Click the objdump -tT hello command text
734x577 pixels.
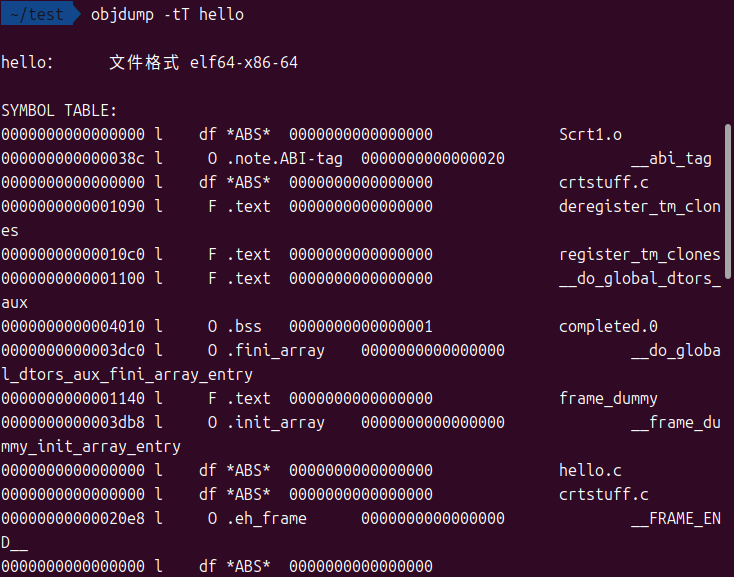pos(167,14)
